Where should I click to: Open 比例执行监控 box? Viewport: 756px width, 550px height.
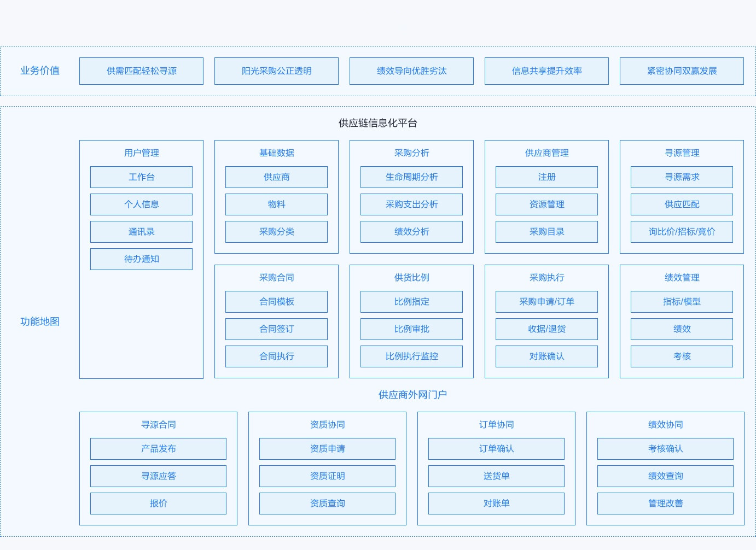(411, 356)
